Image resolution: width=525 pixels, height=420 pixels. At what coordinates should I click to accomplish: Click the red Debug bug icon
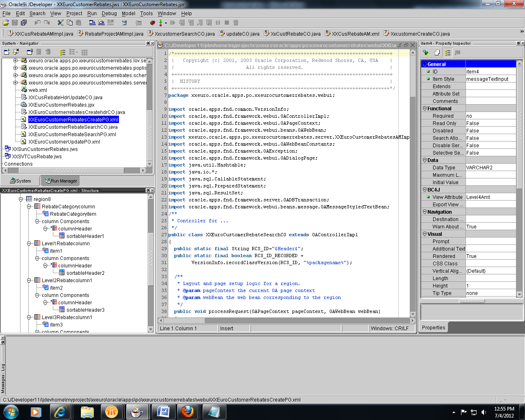[153, 23]
